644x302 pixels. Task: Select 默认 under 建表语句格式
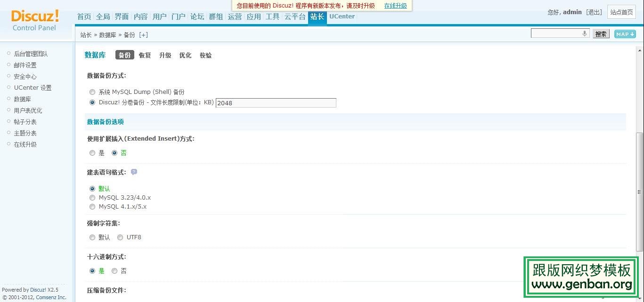click(92, 189)
